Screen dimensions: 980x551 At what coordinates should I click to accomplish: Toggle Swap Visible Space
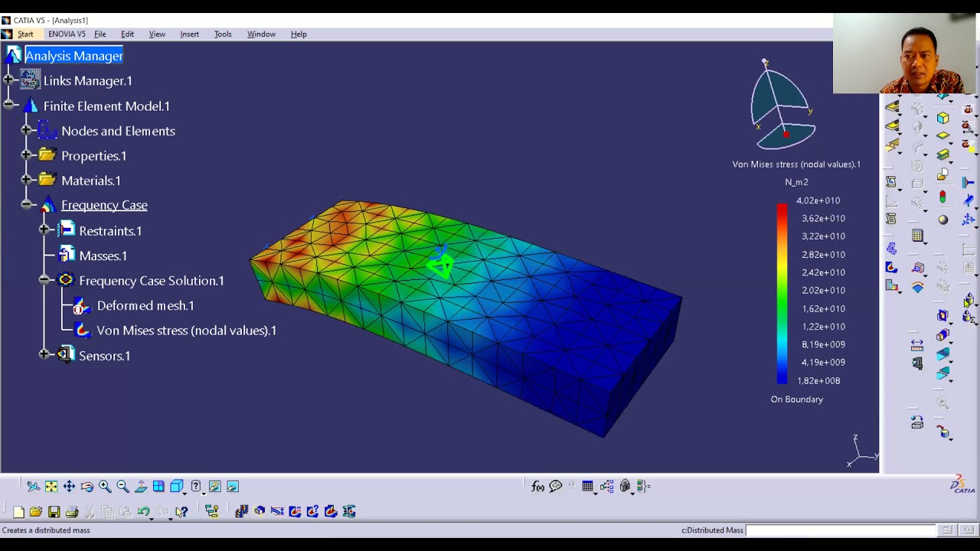233,487
